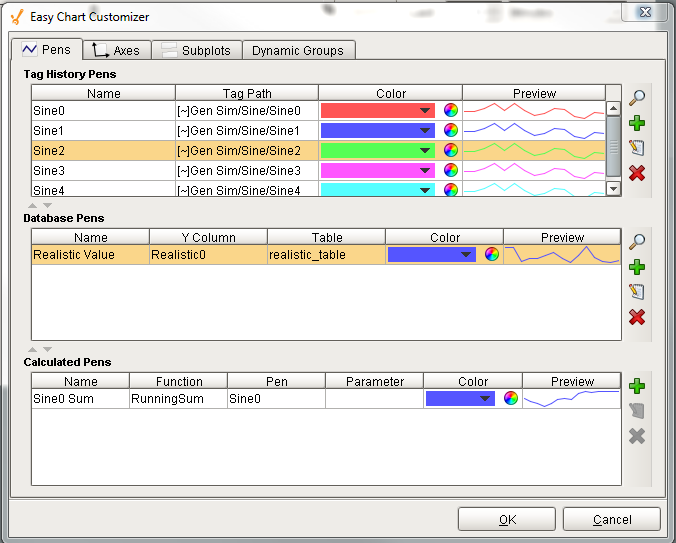Open color wheel for Realistic Value pen
The image size is (676, 543).
pos(491,255)
